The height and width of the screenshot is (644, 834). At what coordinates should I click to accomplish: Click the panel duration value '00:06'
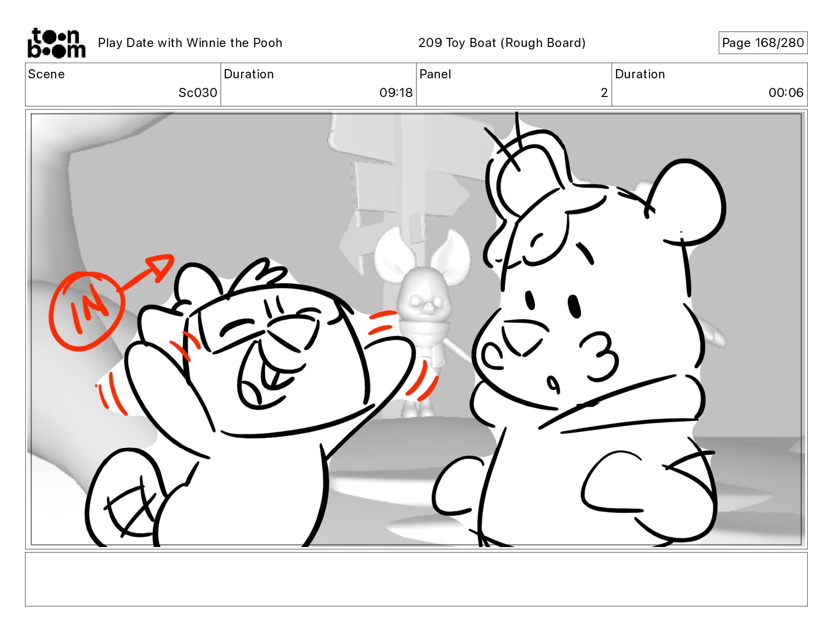pos(786,92)
